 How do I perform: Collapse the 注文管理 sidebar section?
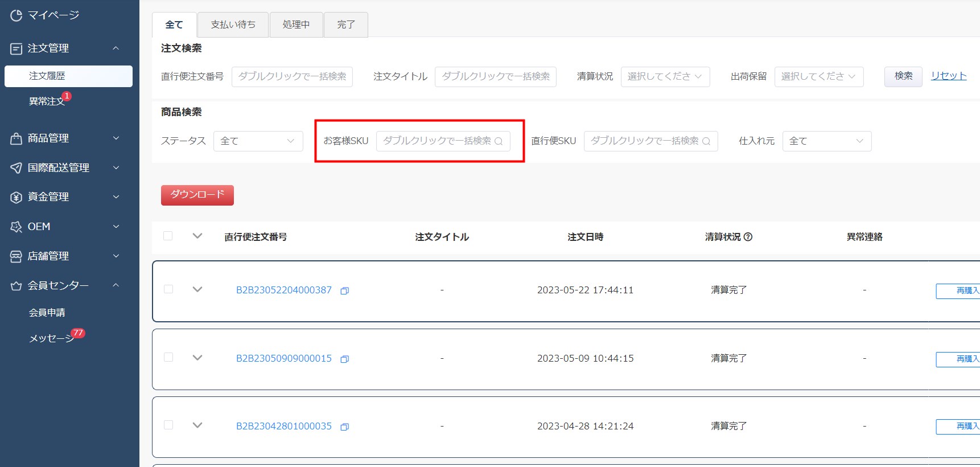coord(116,48)
